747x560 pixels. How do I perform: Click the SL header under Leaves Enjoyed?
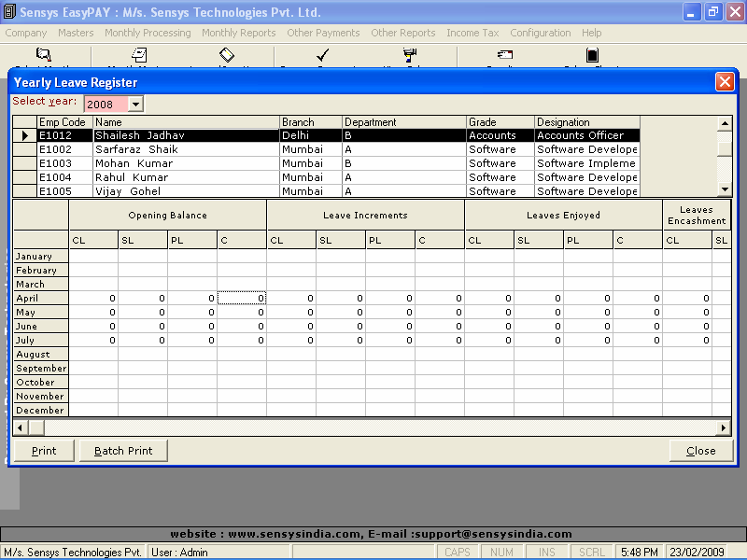pos(539,241)
